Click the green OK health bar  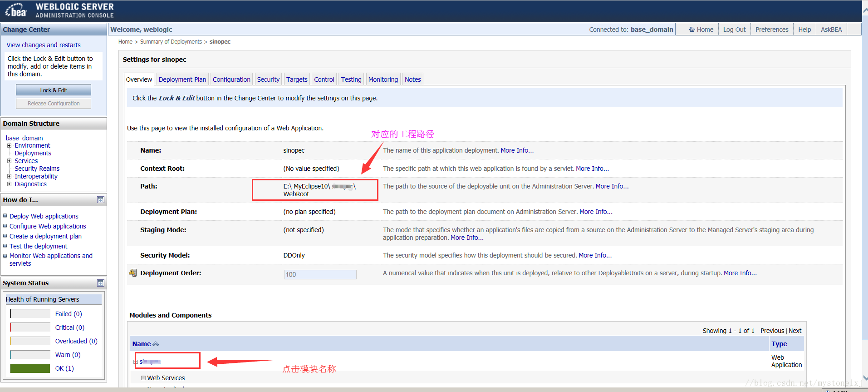[30, 368]
